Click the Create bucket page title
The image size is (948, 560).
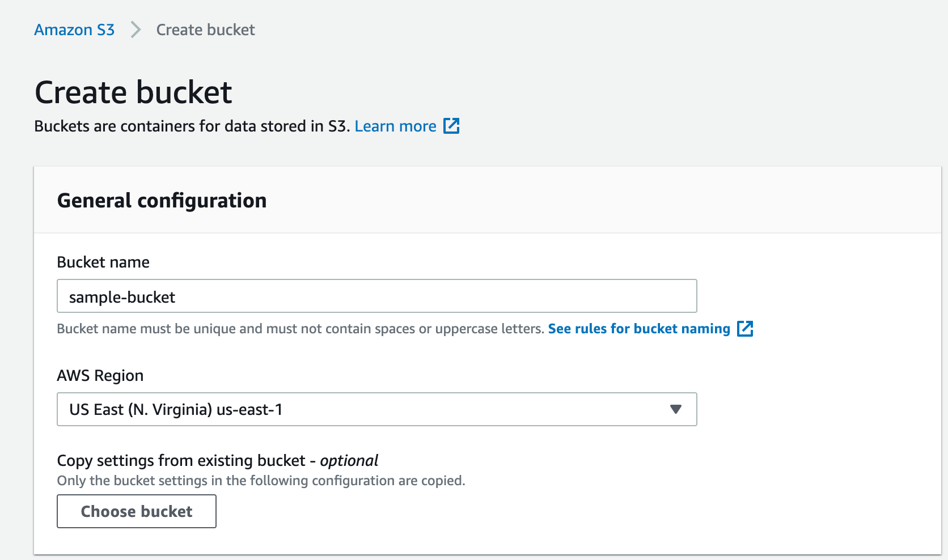click(x=133, y=92)
